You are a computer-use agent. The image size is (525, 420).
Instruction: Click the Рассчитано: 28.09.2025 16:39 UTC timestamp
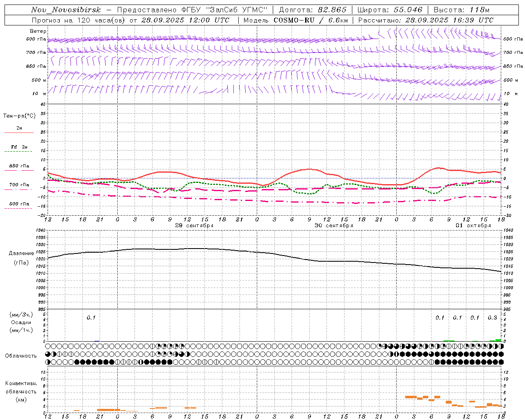click(x=426, y=20)
